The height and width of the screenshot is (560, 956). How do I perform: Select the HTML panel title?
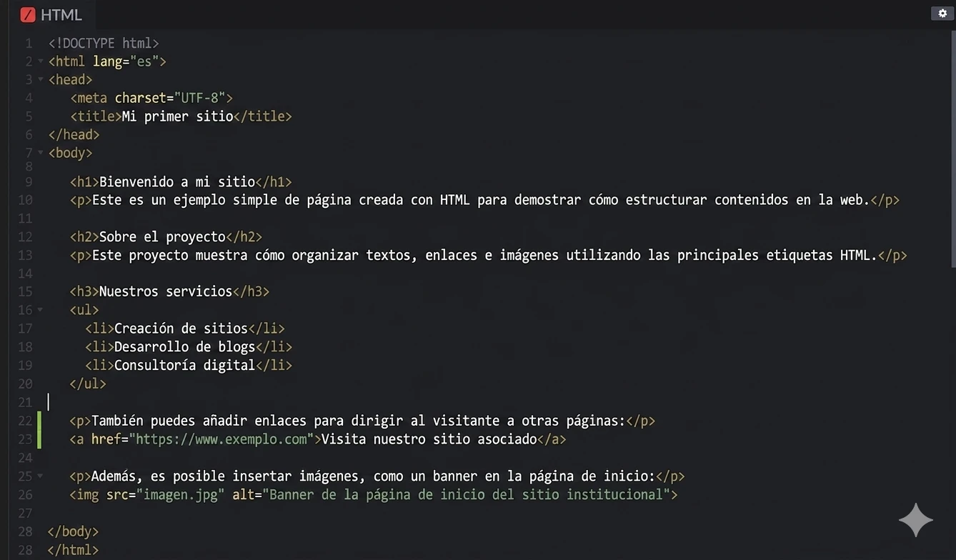(61, 14)
